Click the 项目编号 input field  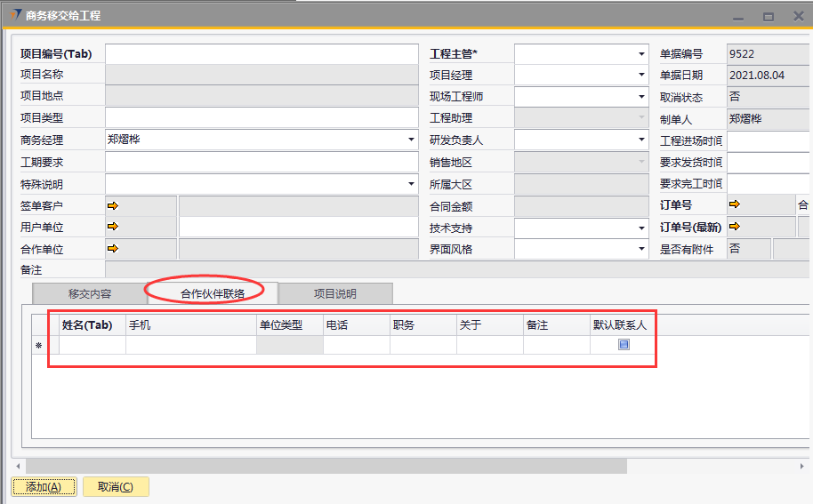tap(262, 54)
